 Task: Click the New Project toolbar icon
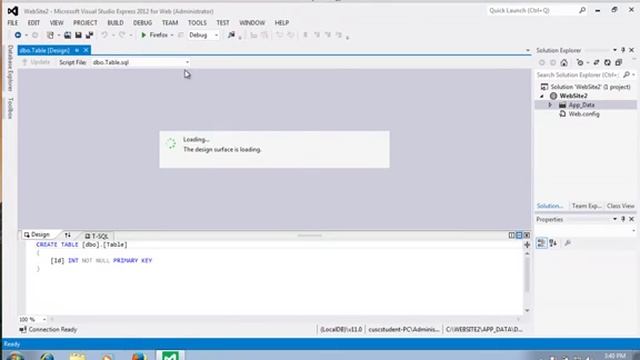coord(50,35)
